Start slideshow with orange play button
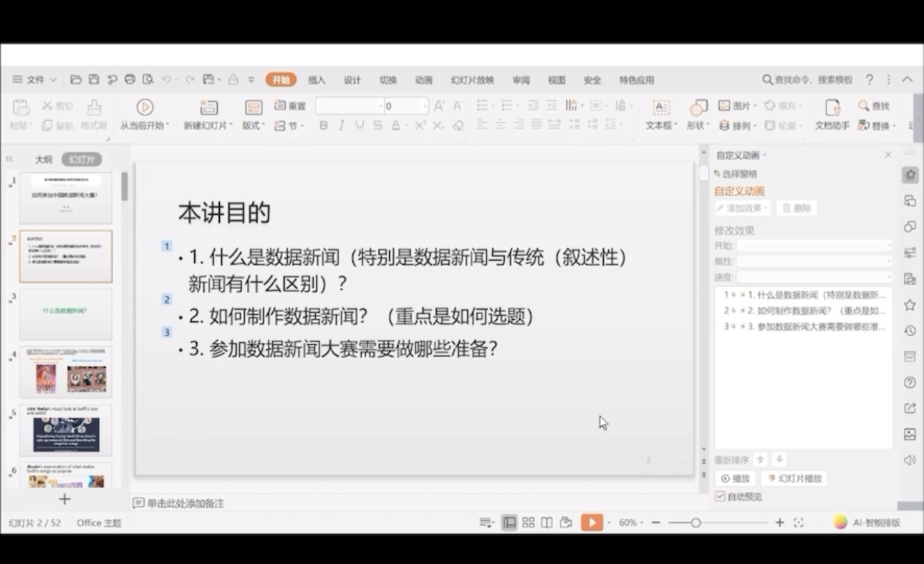 pos(591,522)
